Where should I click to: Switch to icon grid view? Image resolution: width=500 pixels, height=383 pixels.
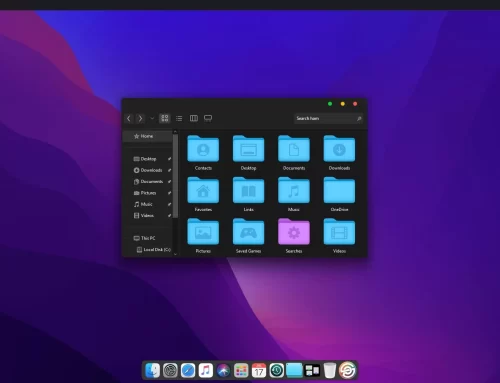(x=165, y=118)
